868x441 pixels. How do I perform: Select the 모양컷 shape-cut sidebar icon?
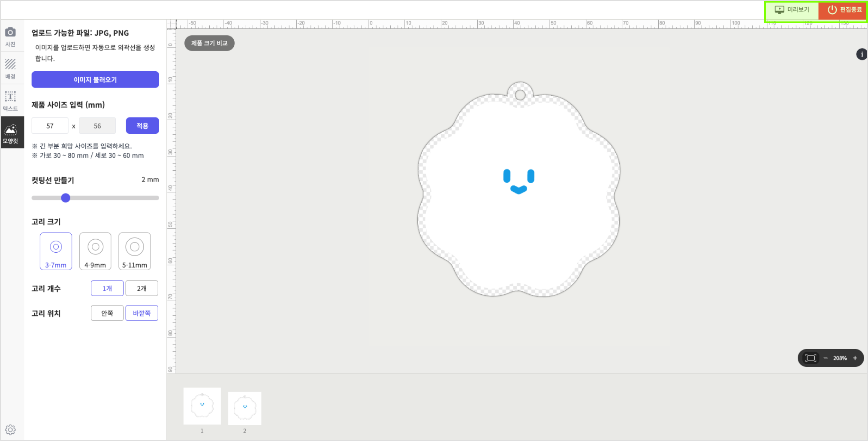click(x=11, y=133)
